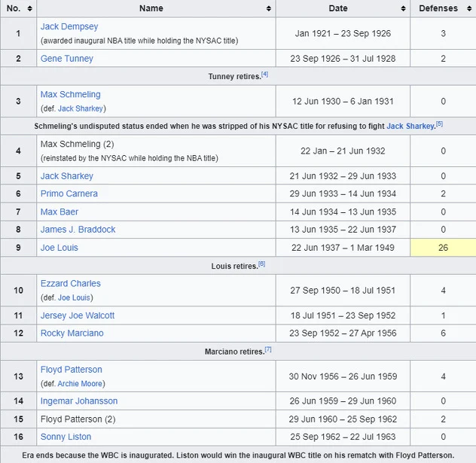Open the Ezzard Charles link
The height and width of the screenshot is (463, 476).
tap(70, 284)
